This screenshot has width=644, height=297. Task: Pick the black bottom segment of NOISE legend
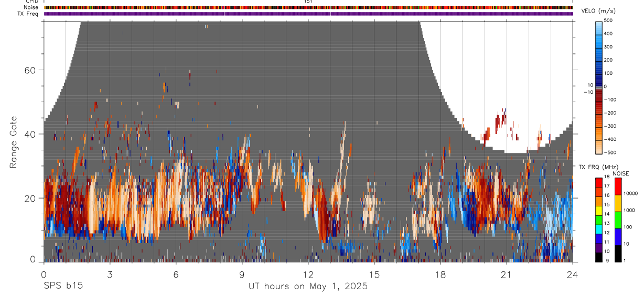[617, 253]
